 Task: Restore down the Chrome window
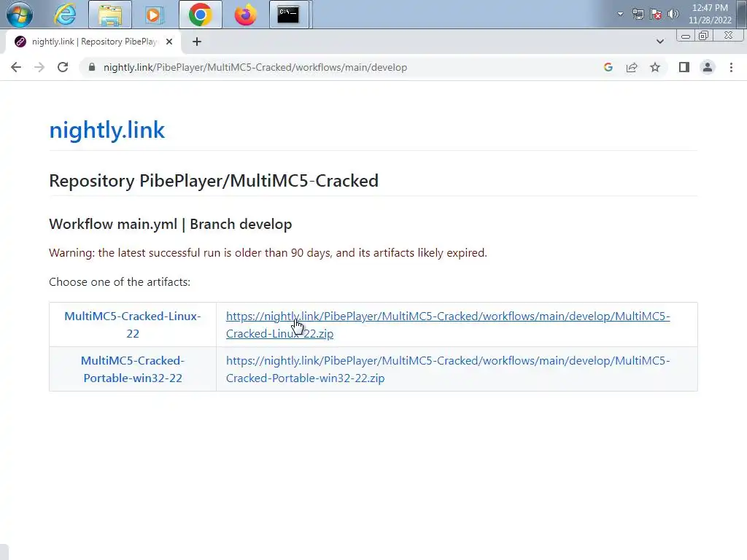pos(703,36)
